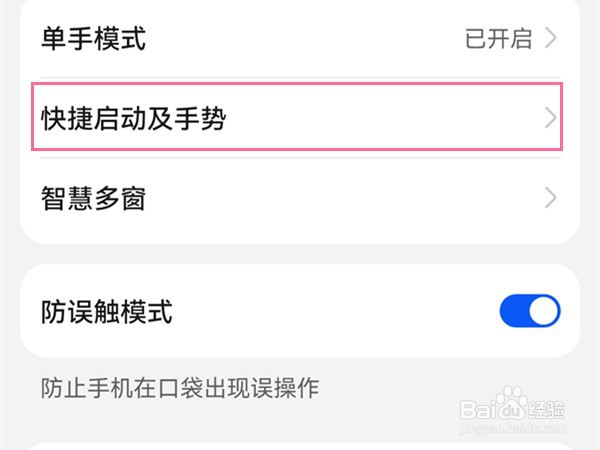Tap the blue track of the 防误触模式 toggle
Image resolution: width=600 pixels, height=450 pixels.
click(514, 311)
